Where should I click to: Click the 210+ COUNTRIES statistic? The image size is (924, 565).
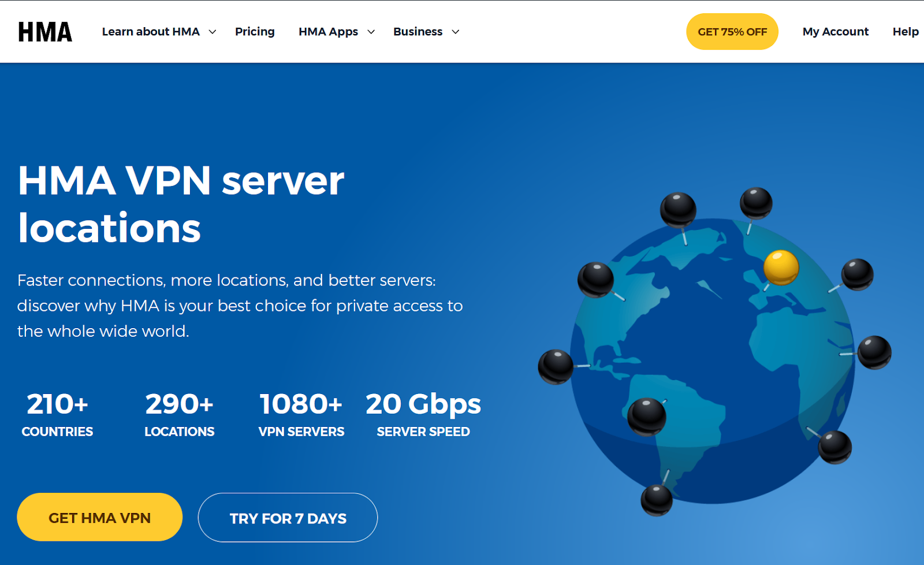(57, 414)
